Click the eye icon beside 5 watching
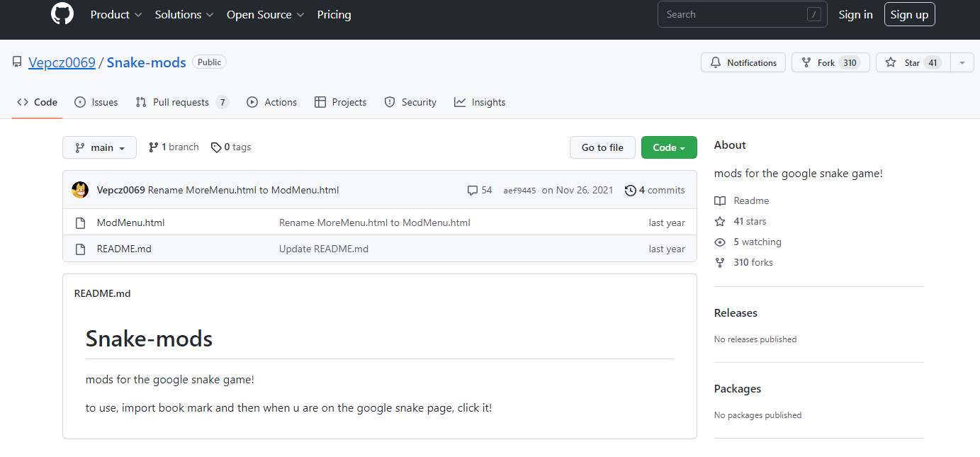Screen dimensions: 980x457 [x=720, y=242]
